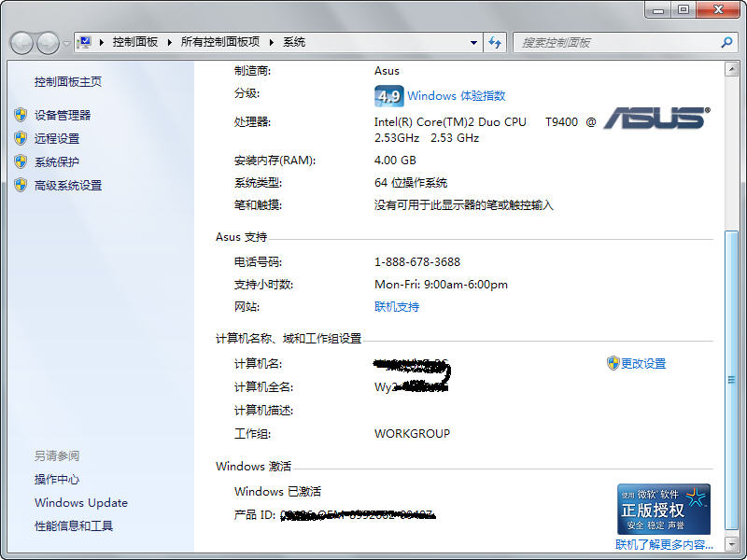Click the 64 位操作系统 value
Image resolution: width=747 pixels, height=560 pixels.
(411, 182)
